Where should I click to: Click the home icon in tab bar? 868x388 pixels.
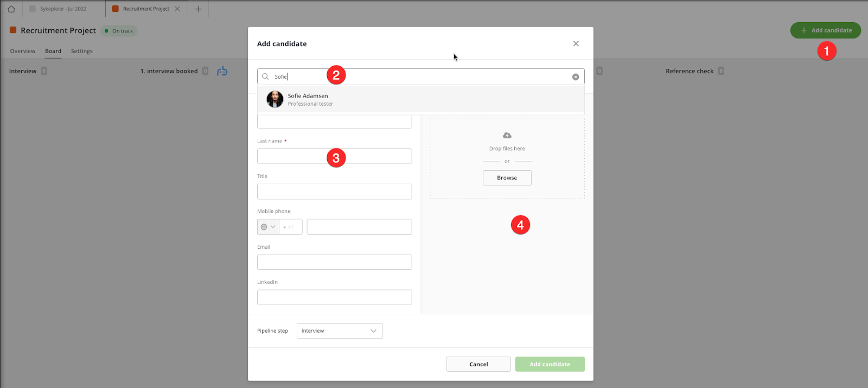[11, 9]
